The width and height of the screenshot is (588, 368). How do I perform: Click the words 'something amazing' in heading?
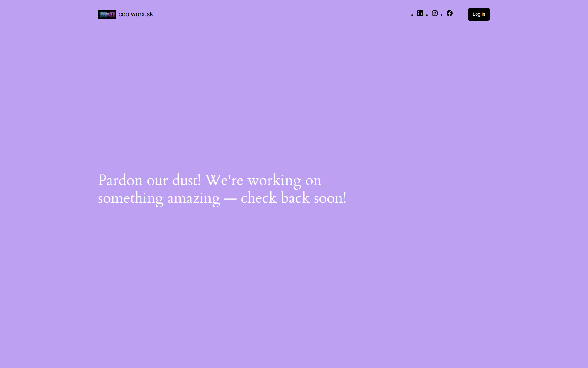pos(159,198)
